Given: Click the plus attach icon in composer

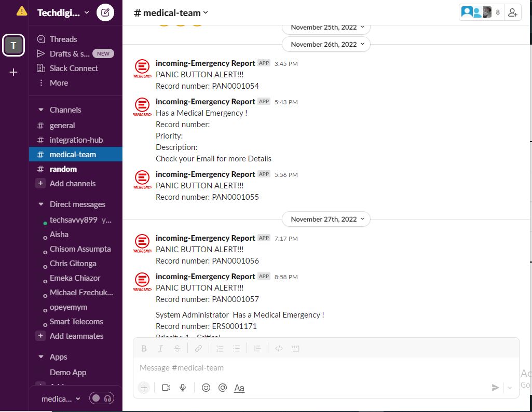Looking at the screenshot, I should [x=144, y=388].
